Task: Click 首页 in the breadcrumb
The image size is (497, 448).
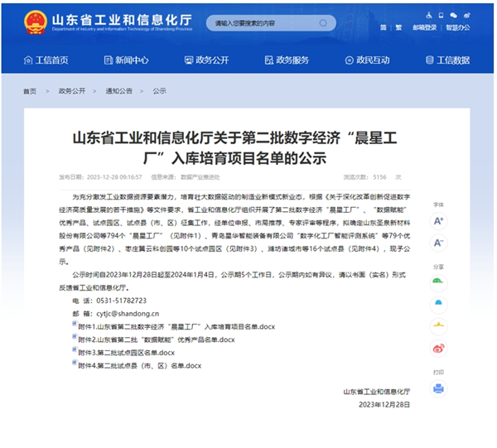Action: pyautogui.click(x=30, y=91)
